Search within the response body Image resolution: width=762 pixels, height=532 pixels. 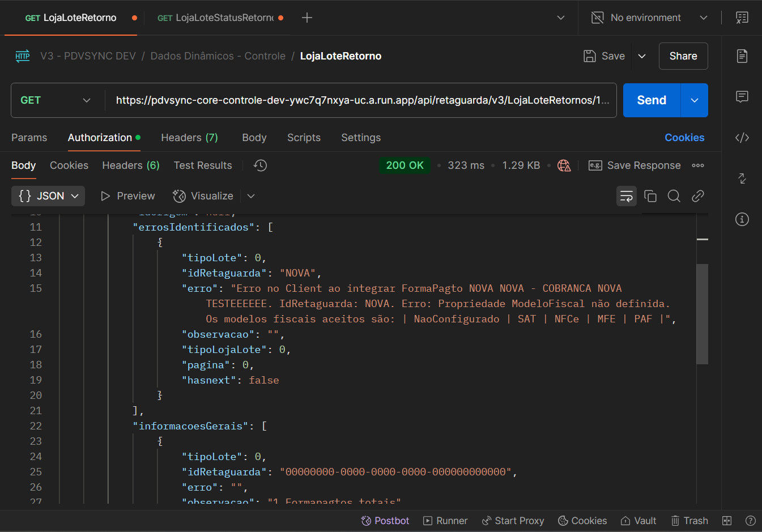(x=674, y=196)
